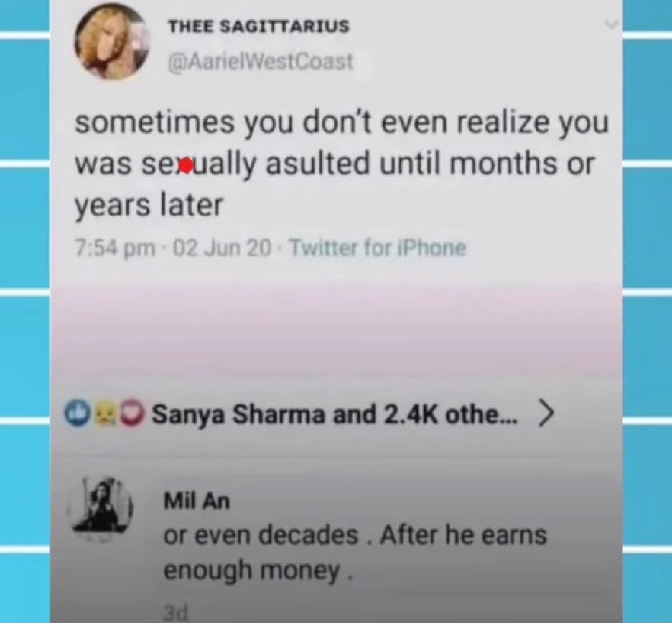Viewport: 672px width, 623px height.
Task: Click the 02 Jun 20 date
Action: (x=222, y=248)
